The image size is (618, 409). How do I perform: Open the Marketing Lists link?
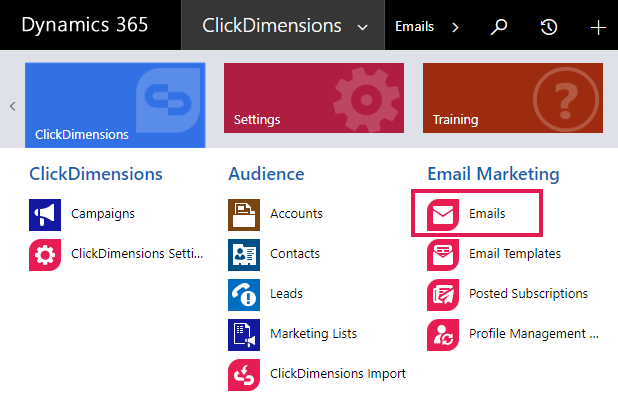(313, 333)
